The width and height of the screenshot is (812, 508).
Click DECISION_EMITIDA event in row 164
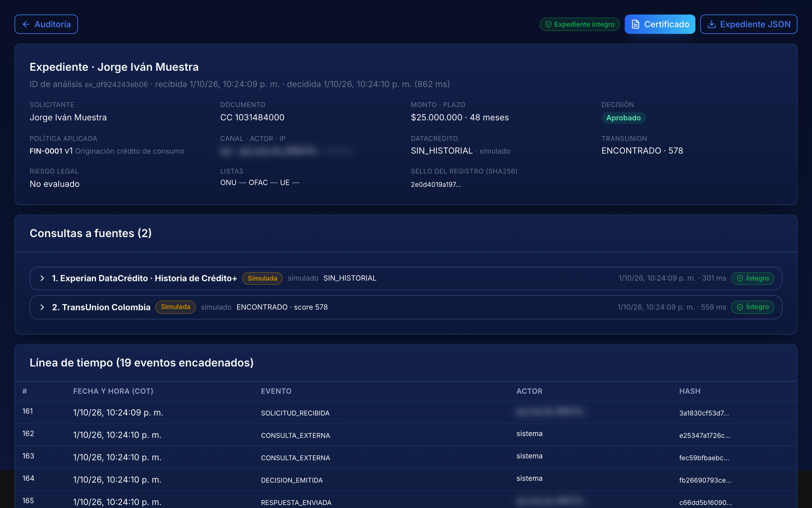pyautogui.click(x=292, y=480)
